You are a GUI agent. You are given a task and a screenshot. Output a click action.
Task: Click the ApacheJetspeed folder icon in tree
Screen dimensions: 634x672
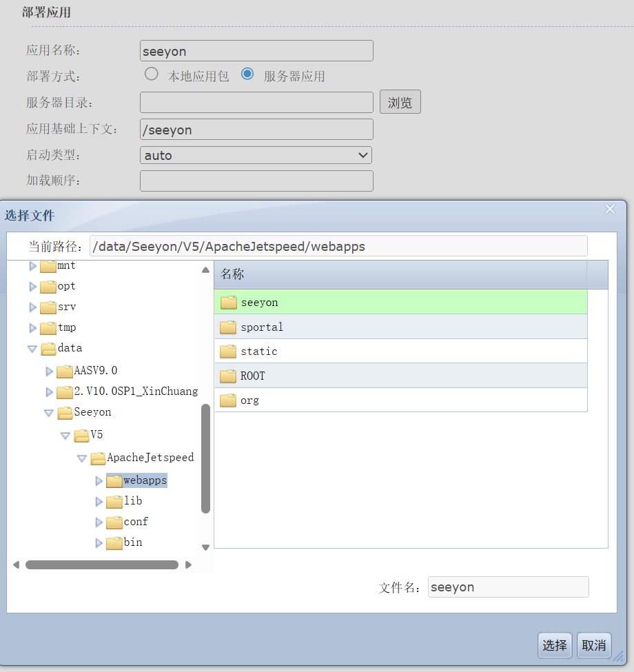pyautogui.click(x=98, y=458)
